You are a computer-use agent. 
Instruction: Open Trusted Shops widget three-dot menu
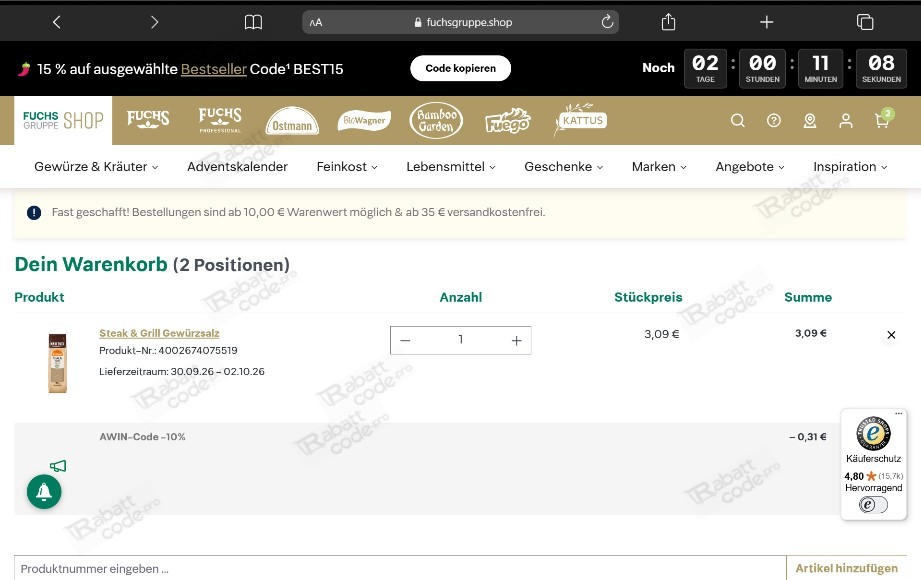point(899,414)
